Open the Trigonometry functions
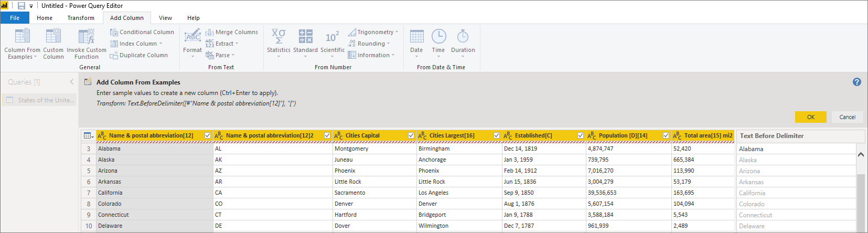The width and height of the screenshot is (868, 233). click(x=373, y=32)
